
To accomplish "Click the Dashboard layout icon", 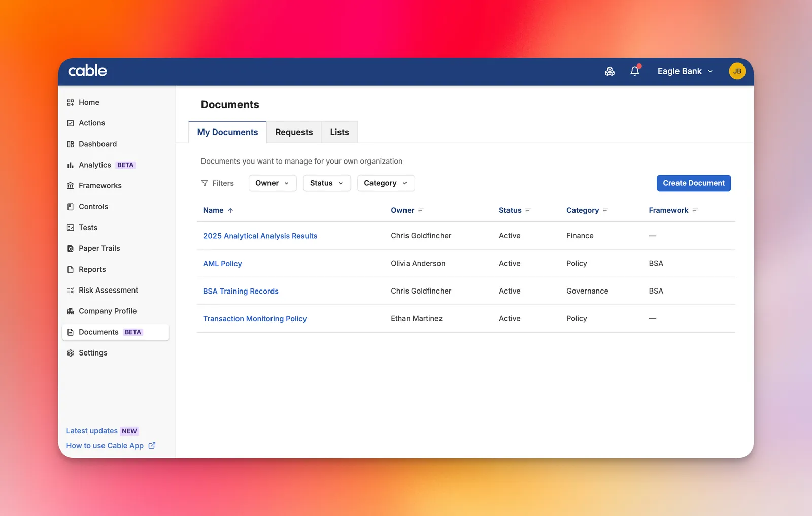I will point(71,144).
